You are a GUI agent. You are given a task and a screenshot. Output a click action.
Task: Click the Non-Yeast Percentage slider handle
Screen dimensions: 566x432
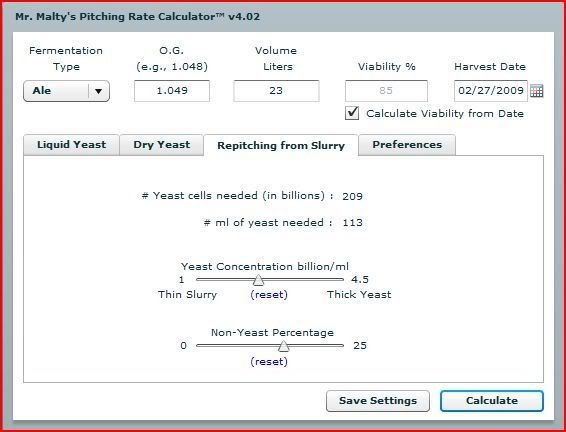click(284, 346)
